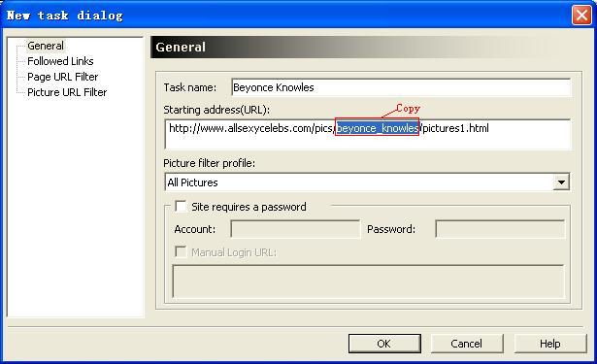Click the Task name input field
This screenshot has height=364, width=597.
point(401,87)
